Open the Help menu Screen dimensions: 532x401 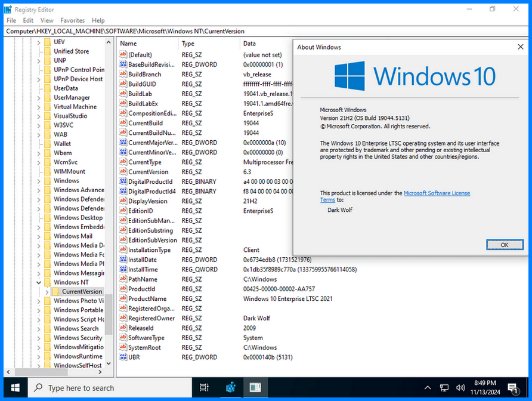pos(98,20)
